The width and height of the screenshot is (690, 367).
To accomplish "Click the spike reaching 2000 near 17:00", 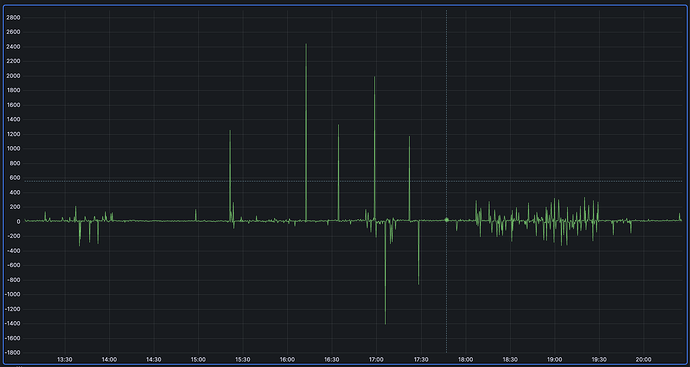I will [x=374, y=148].
